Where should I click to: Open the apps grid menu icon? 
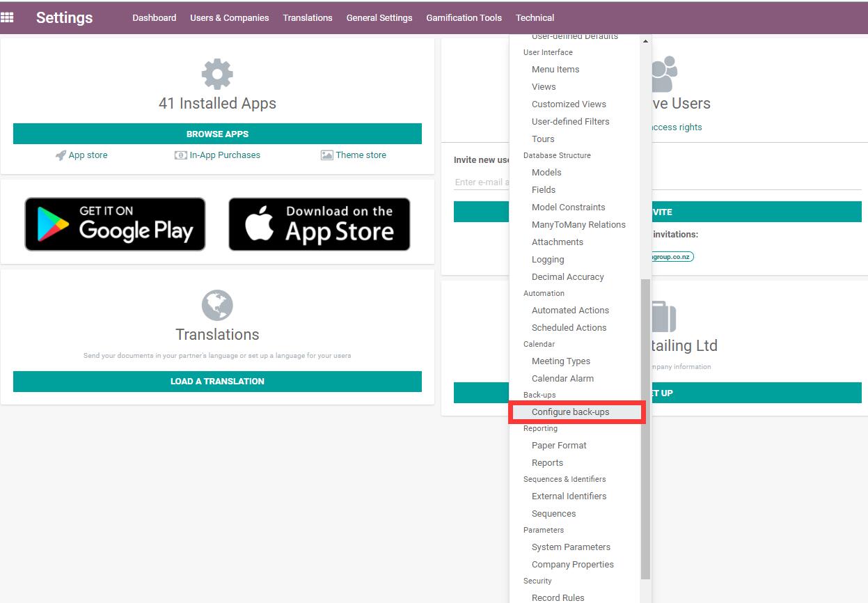pos(7,17)
